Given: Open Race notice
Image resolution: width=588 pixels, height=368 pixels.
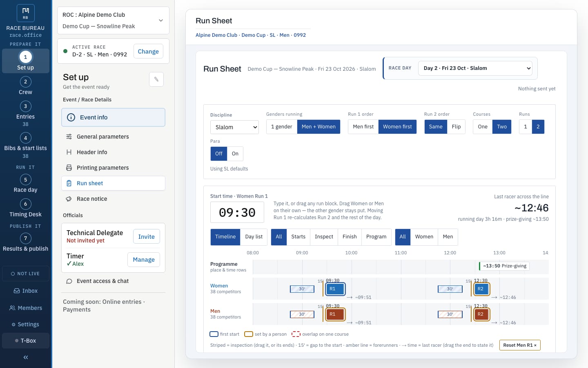Looking at the screenshot, I should (113, 199).
